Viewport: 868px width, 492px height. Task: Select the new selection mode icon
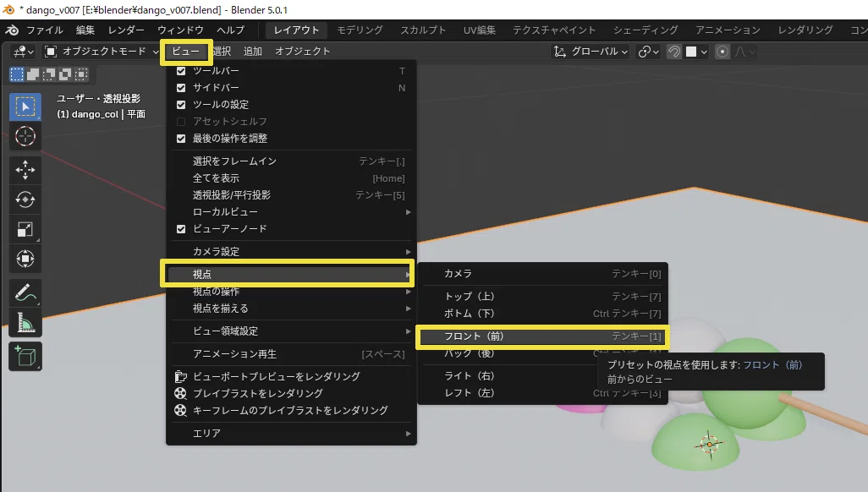tap(17, 74)
